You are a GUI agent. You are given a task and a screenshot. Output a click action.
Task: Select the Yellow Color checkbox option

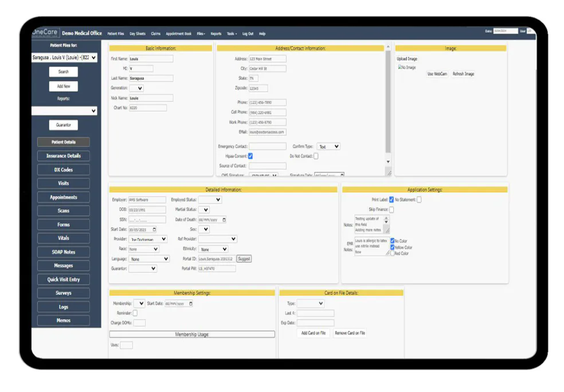[393, 248]
